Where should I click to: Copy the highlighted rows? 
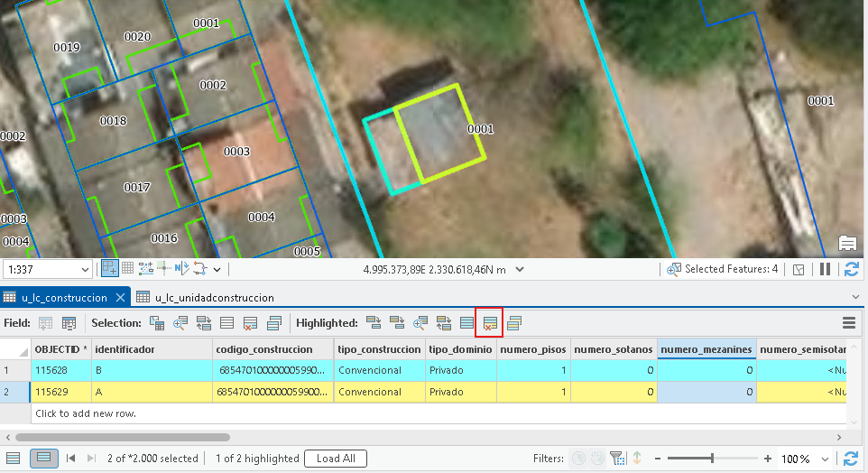click(513, 323)
